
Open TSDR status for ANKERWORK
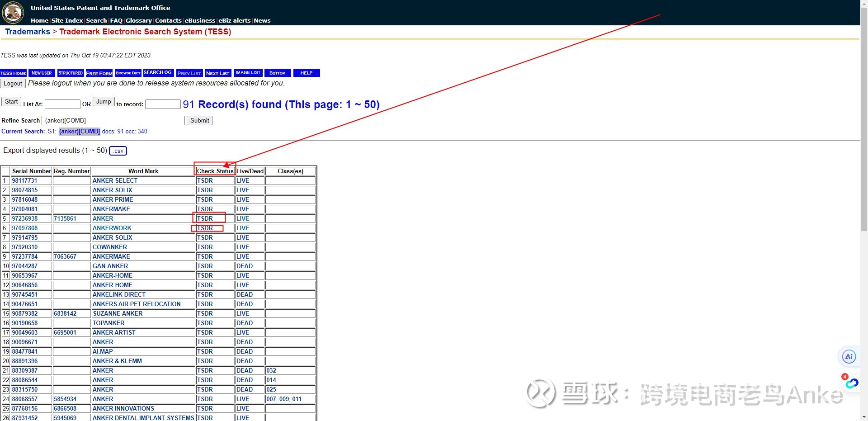205,228
